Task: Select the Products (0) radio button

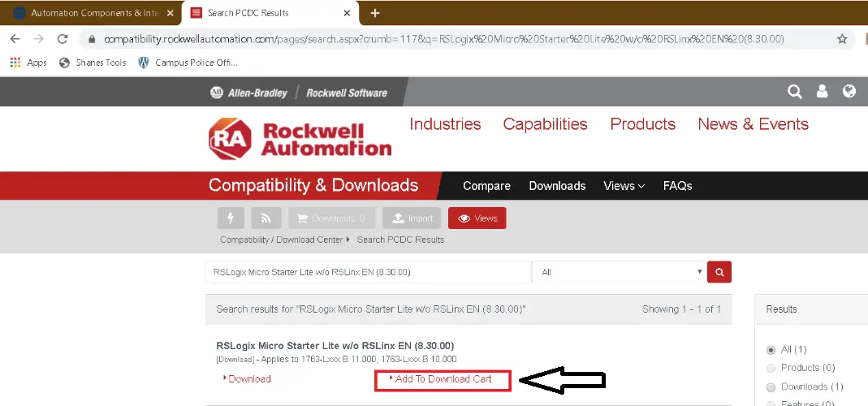Action: tap(771, 368)
